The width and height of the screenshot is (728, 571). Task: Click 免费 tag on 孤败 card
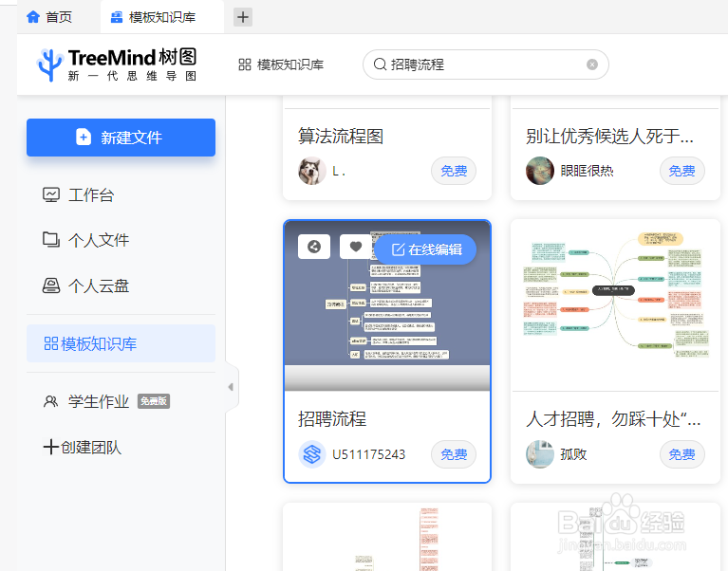click(x=682, y=454)
